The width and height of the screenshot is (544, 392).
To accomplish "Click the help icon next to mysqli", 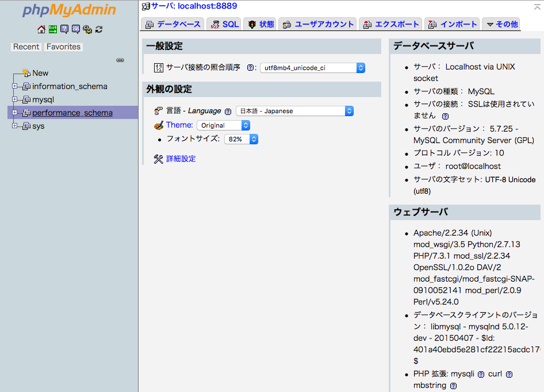I will click(481, 374).
